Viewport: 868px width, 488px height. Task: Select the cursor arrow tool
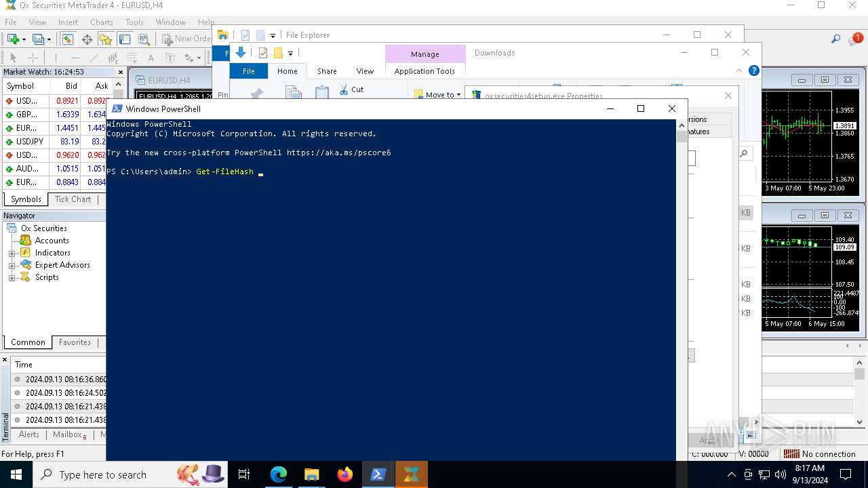[13, 58]
